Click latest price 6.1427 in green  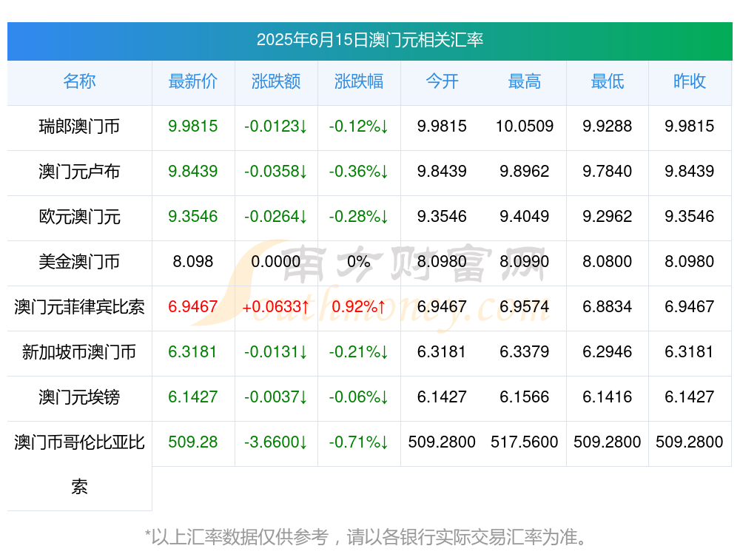tap(192, 397)
